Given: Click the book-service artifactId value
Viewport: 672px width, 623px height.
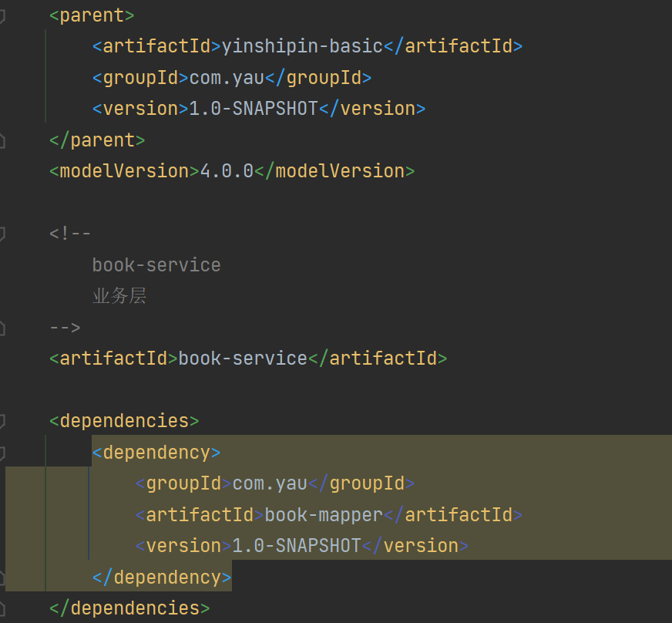Looking at the screenshot, I should (243, 359).
